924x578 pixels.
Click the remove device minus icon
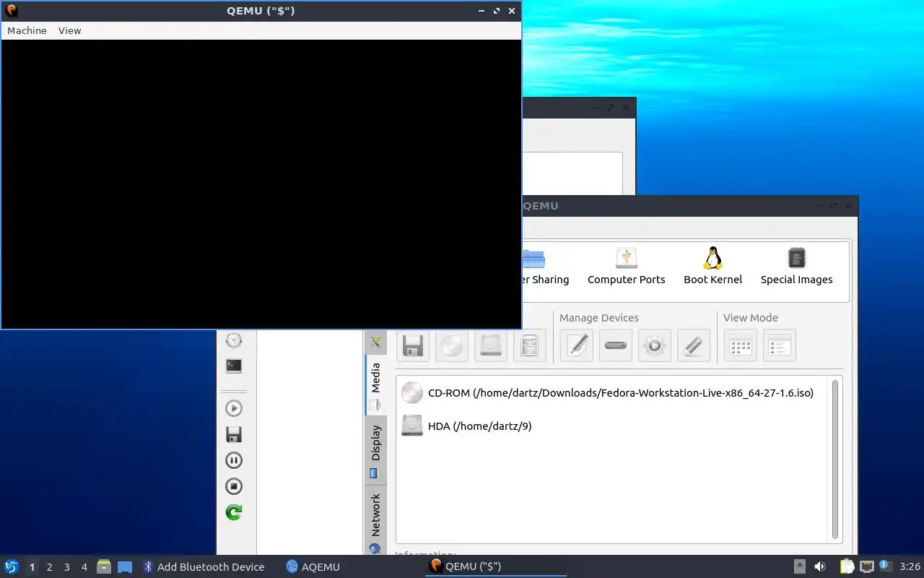pyautogui.click(x=616, y=345)
